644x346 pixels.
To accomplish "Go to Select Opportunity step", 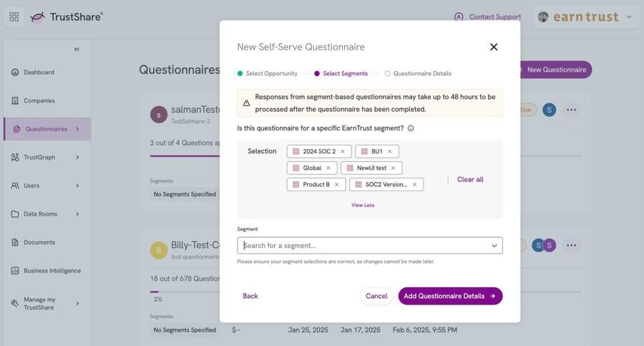I will point(268,74).
